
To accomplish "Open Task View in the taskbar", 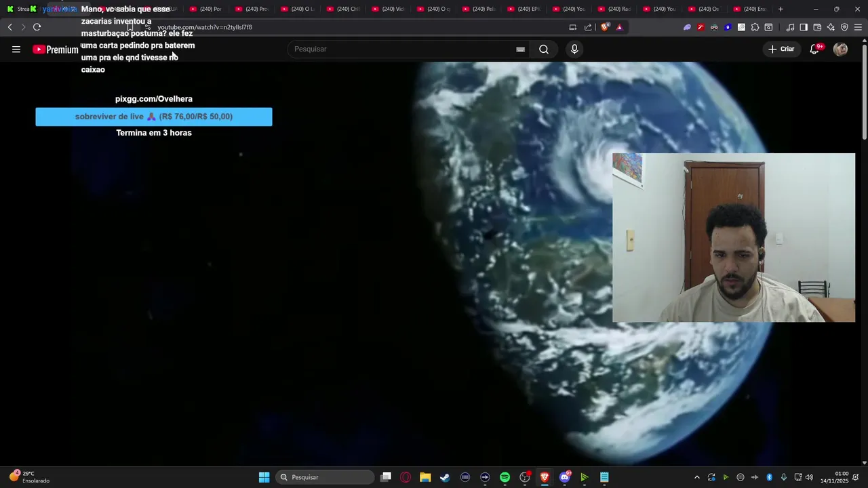I will (x=386, y=477).
